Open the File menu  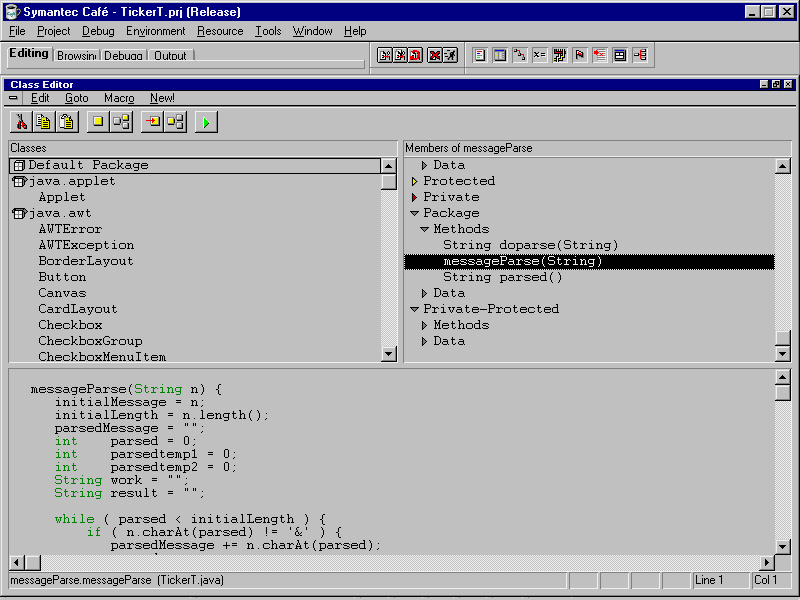17,31
